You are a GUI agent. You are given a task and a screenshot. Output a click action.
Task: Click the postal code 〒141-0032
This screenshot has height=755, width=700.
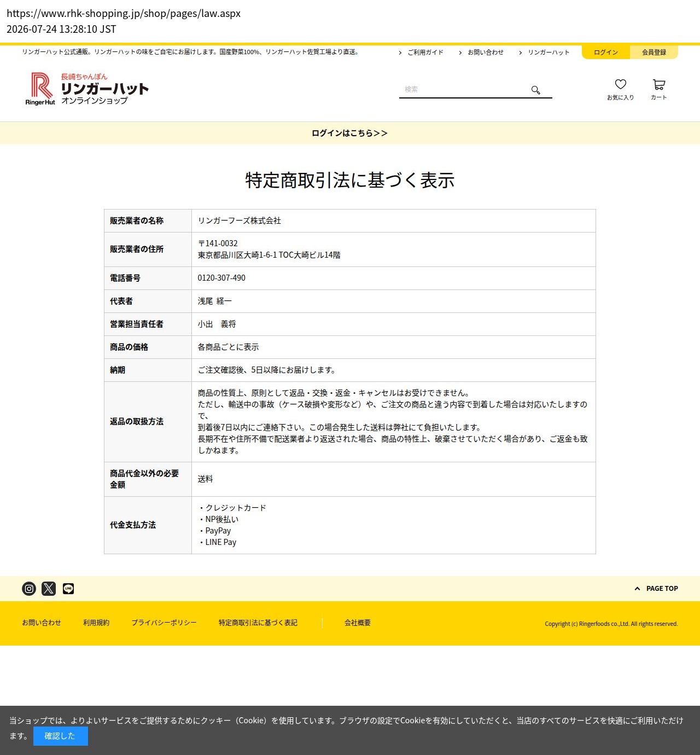click(218, 243)
